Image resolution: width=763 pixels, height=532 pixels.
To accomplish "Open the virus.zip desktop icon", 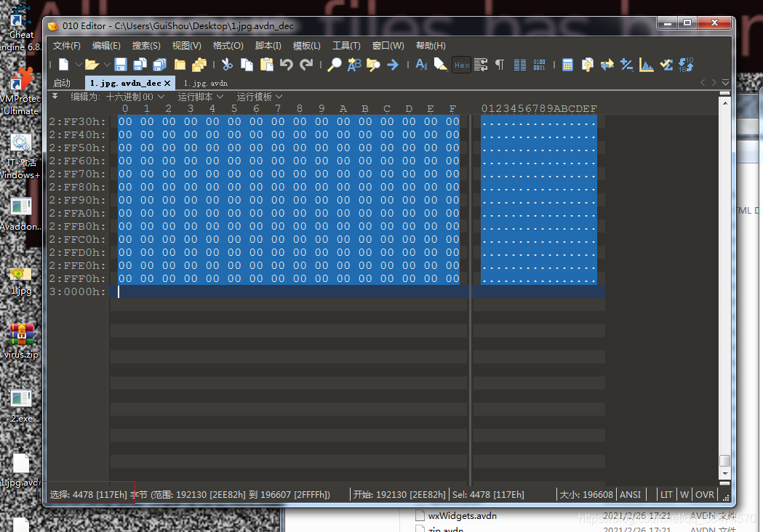I will point(21,341).
